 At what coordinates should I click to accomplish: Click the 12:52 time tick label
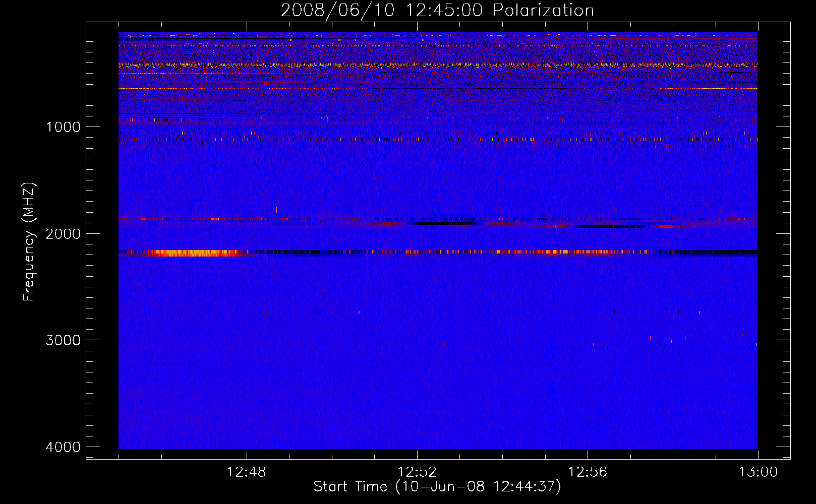click(x=417, y=472)
